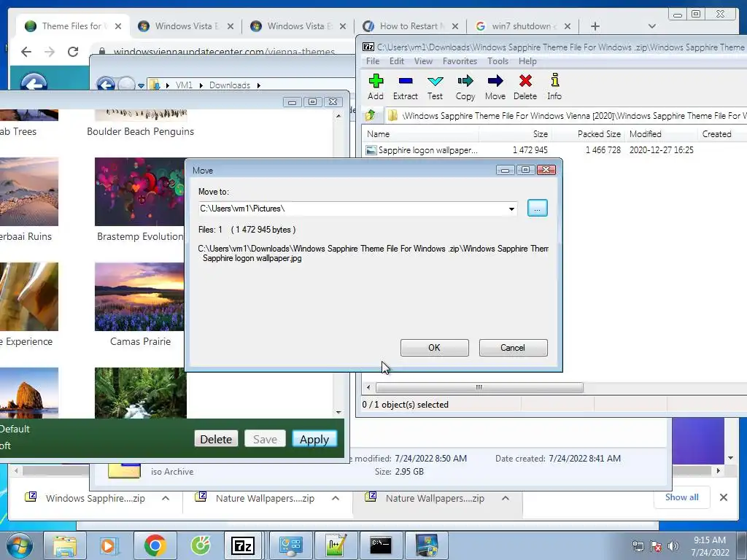Reload the Chrome page
747x560 pixels.
pyautogui.click(x=73, y=52)
